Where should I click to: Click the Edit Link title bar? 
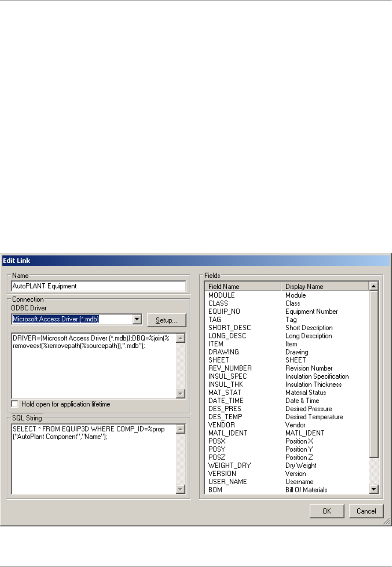click(x=196, y=261)
